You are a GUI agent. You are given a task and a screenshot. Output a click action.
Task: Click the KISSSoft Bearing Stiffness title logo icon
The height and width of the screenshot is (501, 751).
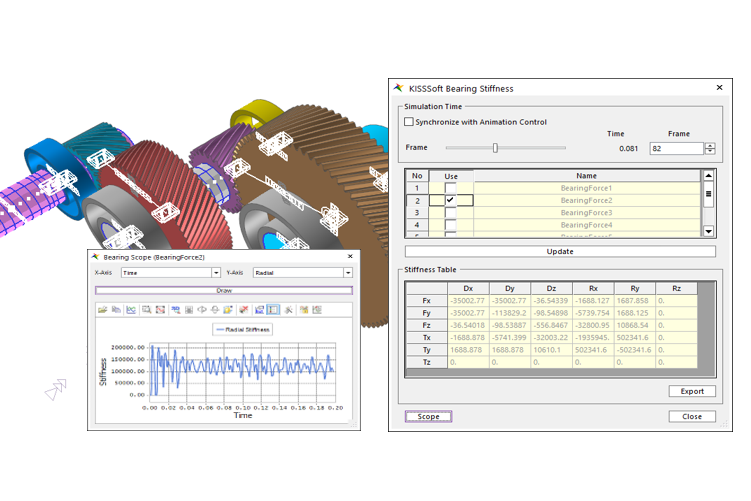pos(398,88)
